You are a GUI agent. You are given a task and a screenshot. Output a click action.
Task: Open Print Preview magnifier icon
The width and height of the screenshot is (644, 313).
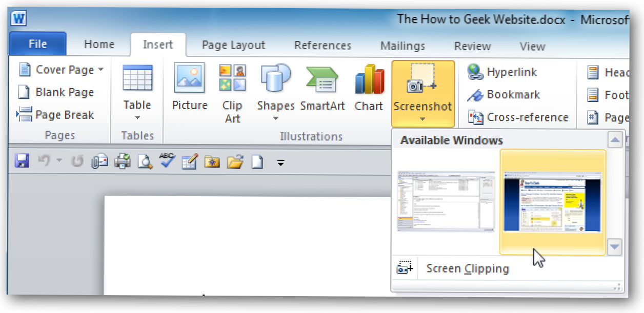[145, 162]
